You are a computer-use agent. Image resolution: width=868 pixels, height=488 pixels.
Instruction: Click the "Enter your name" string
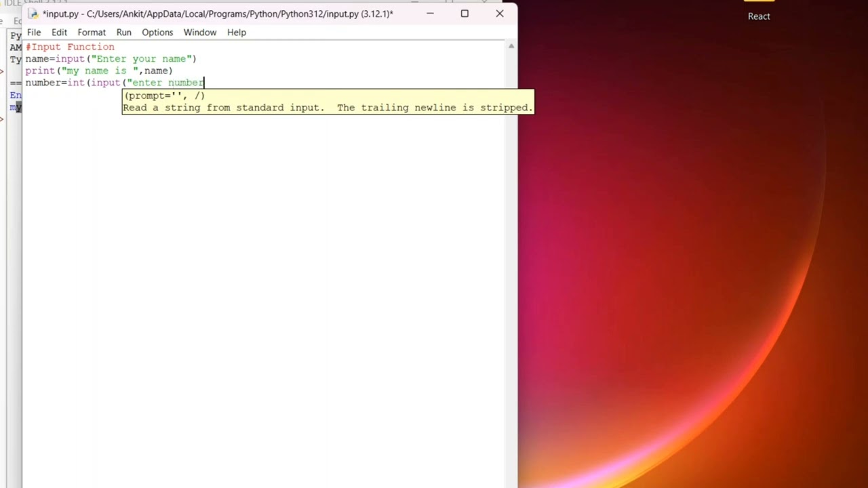pyautogui.click(x=142, y=59)
